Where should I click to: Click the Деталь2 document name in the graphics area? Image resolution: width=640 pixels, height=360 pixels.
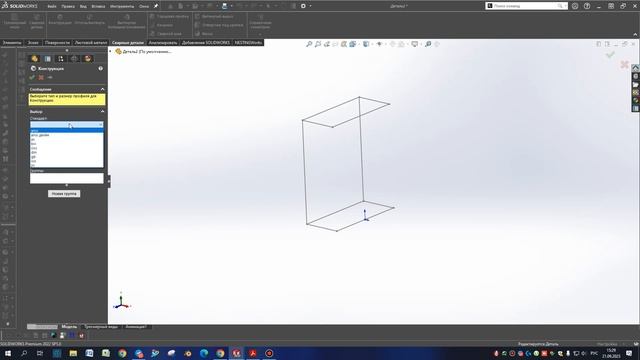coord(147,51)
